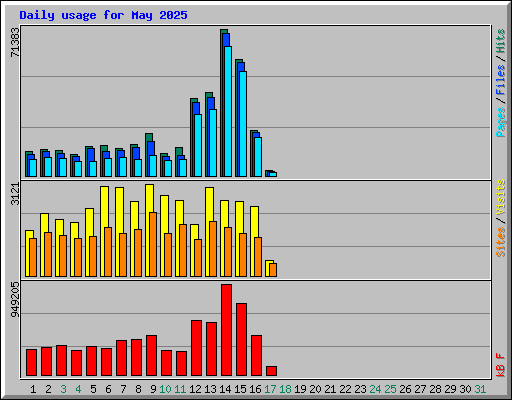Click the cyan Pages bar for day 15

(243, 124)
